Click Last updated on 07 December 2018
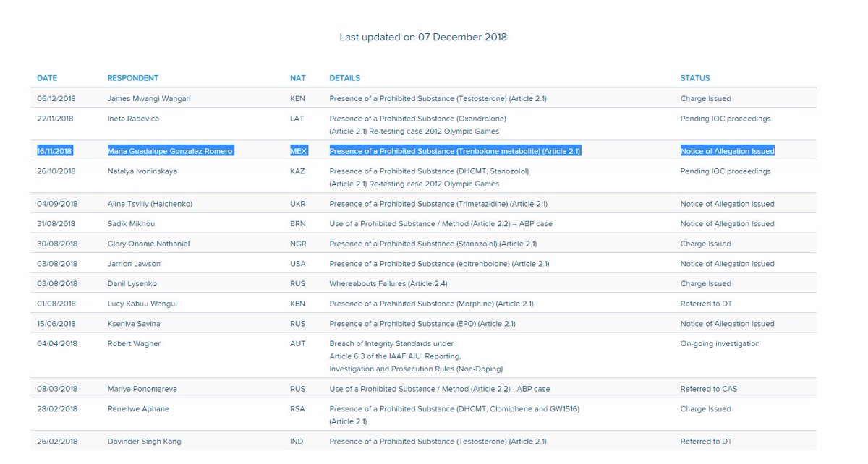Screen dimensions: 868x464 pyautogui.click(x=423, y=37)
